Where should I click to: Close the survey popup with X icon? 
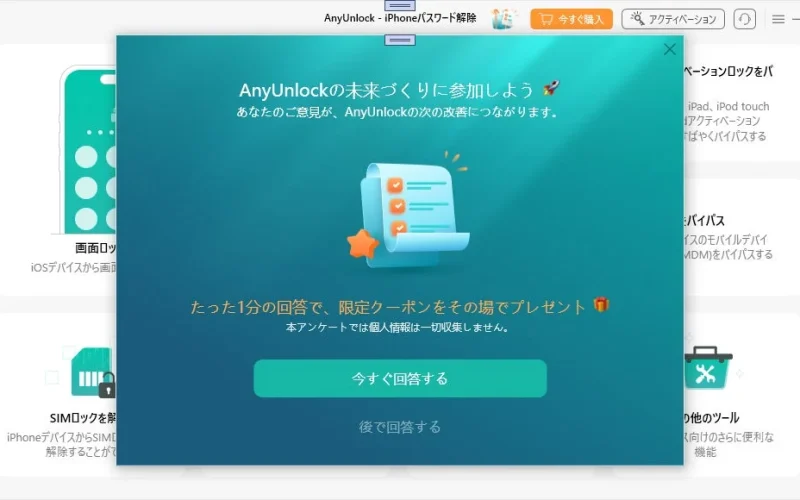pos(669,49)
